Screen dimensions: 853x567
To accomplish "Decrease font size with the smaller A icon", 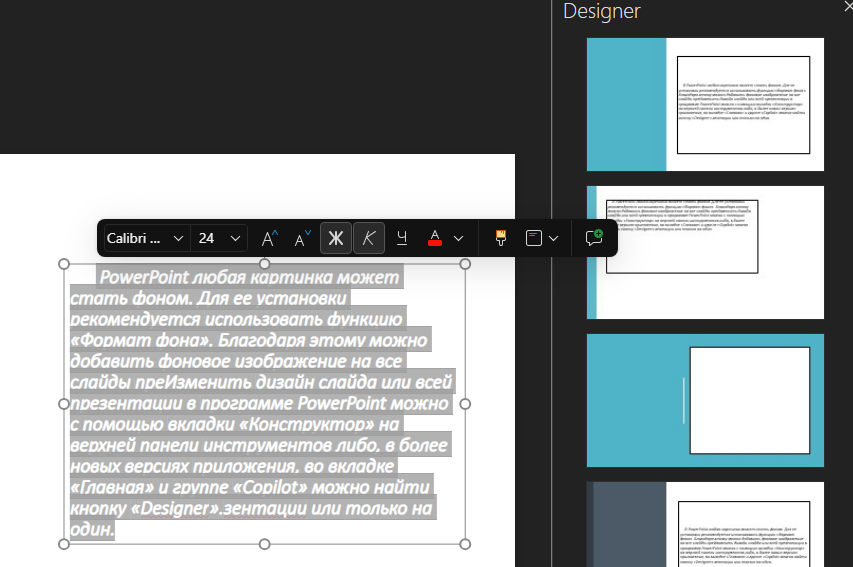I will click(x=301, y=238).
